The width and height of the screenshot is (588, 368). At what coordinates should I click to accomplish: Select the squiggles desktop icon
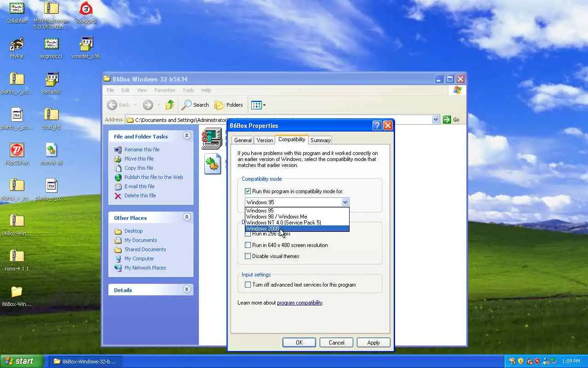coord(85,9)
